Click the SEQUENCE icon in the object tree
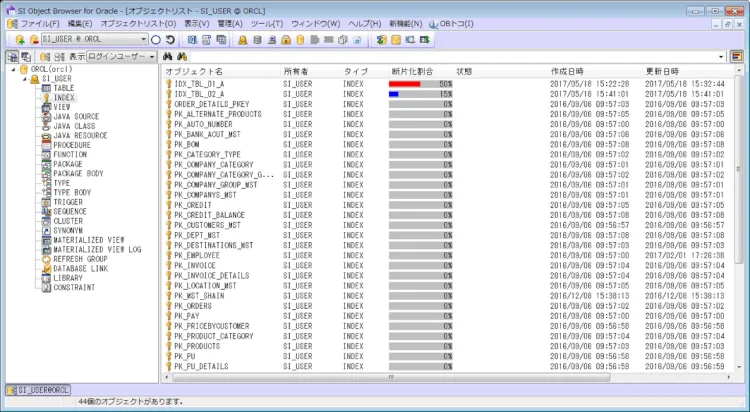The image size is (750, 412). tap(46, 212)
